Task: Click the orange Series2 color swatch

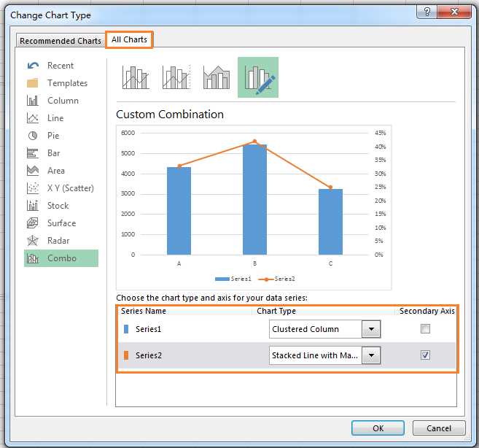Action: [126, 355]
